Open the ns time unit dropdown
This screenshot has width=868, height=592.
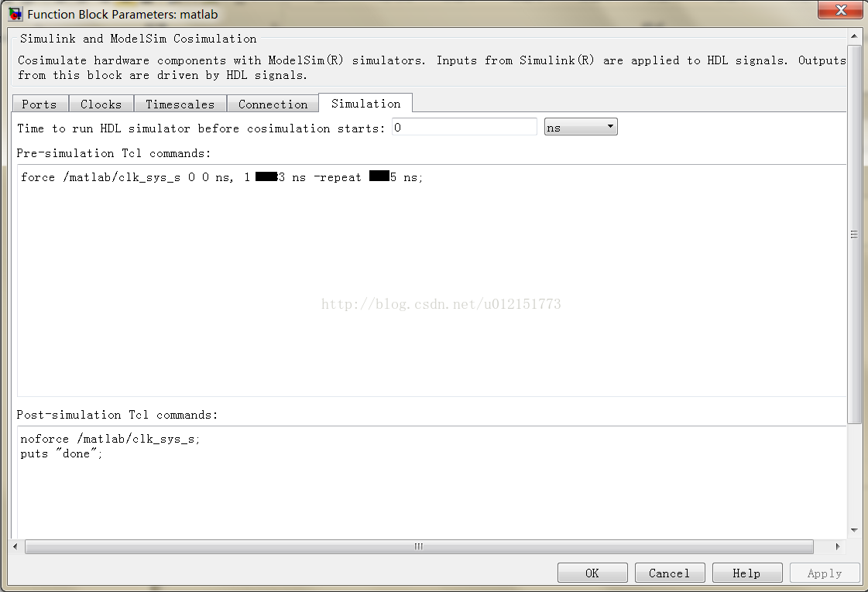click(581, 127)
